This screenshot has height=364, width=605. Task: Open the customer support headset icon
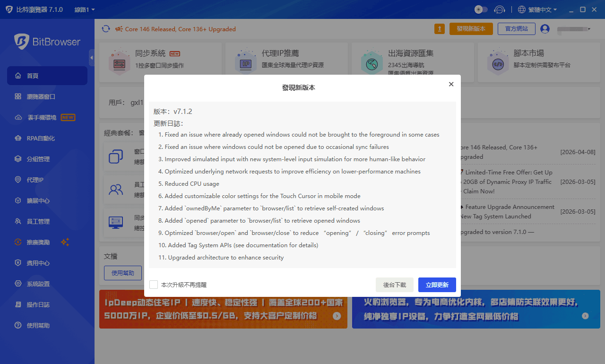pyautogui.click(x=499, y=9)
